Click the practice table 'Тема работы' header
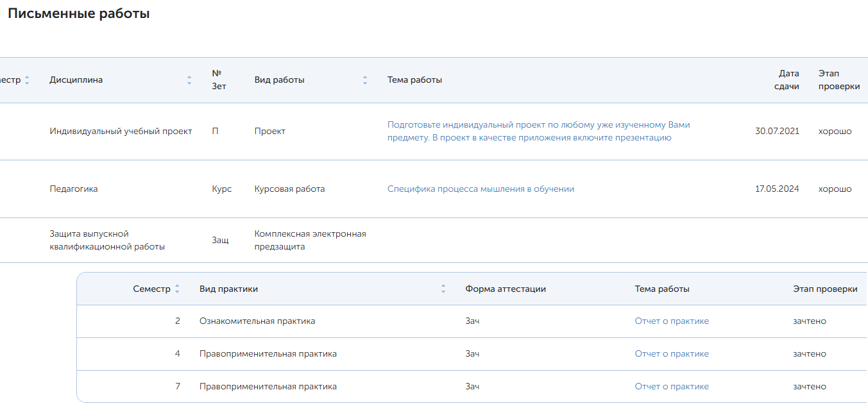The image size is (868, 415). (662, 289)
